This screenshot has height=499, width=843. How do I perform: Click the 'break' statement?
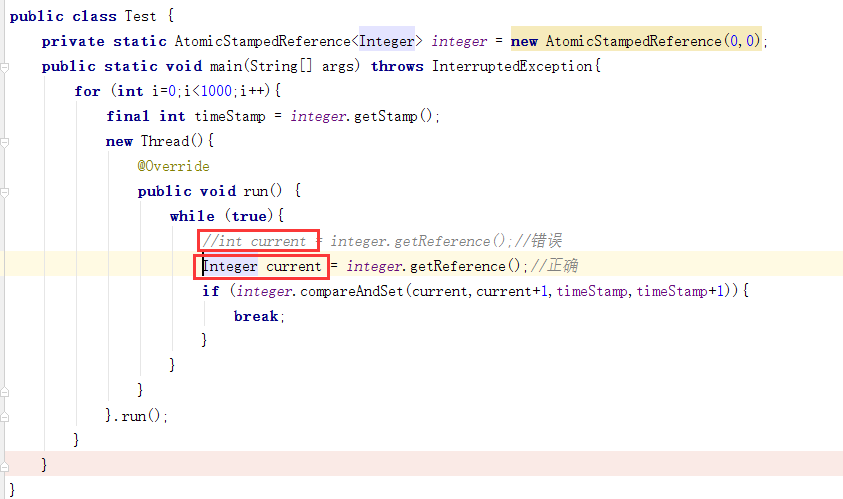(256, 316)
